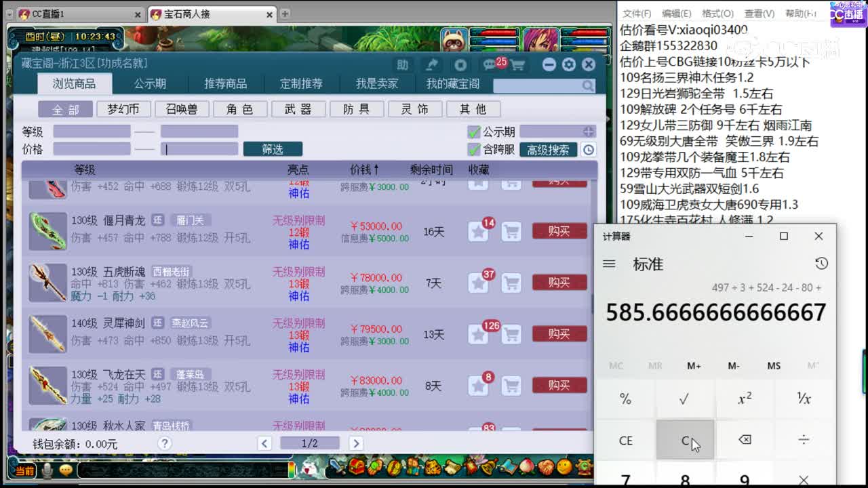Click the wallet balance question mark help icon
This screenshot has width=868, height=488.
[x=164, y=443]
